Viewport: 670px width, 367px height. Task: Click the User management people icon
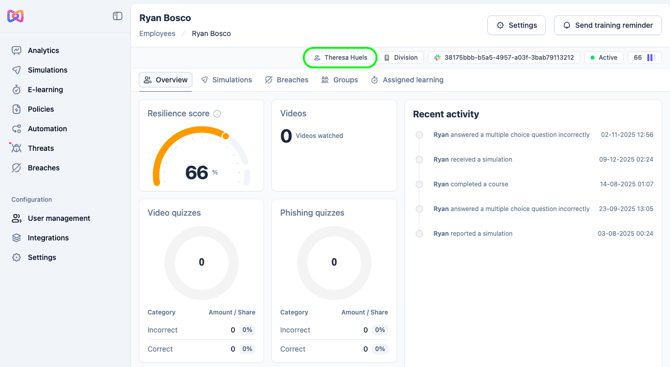coord(16,218)
